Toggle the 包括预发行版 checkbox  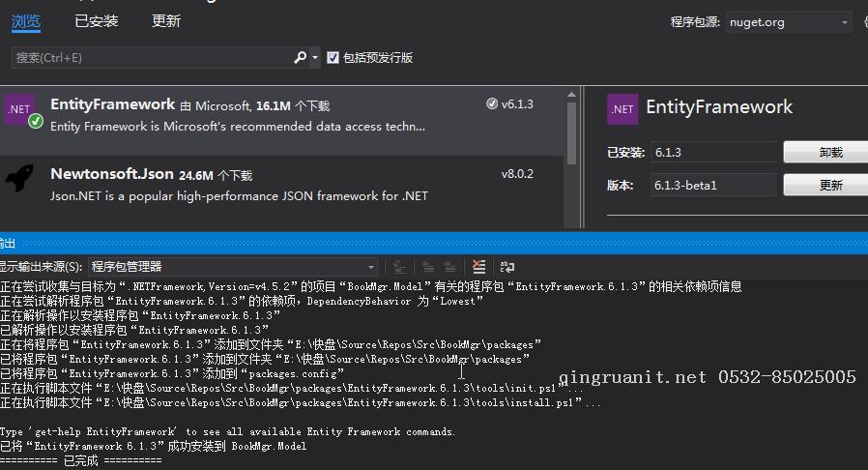tap(333, 58)
